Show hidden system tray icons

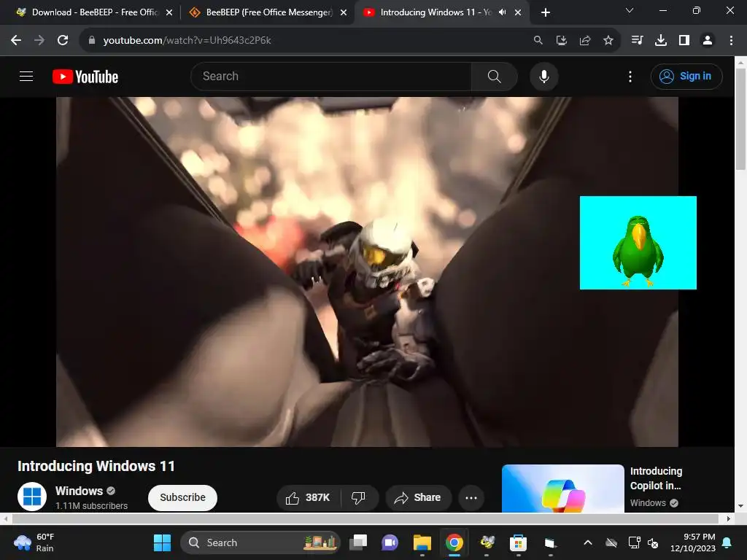588,542
